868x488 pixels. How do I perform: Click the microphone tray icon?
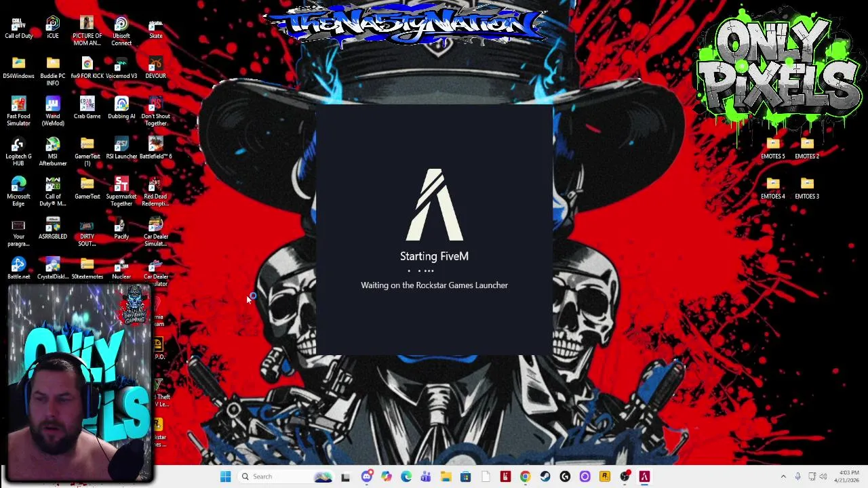pos(797,476)
